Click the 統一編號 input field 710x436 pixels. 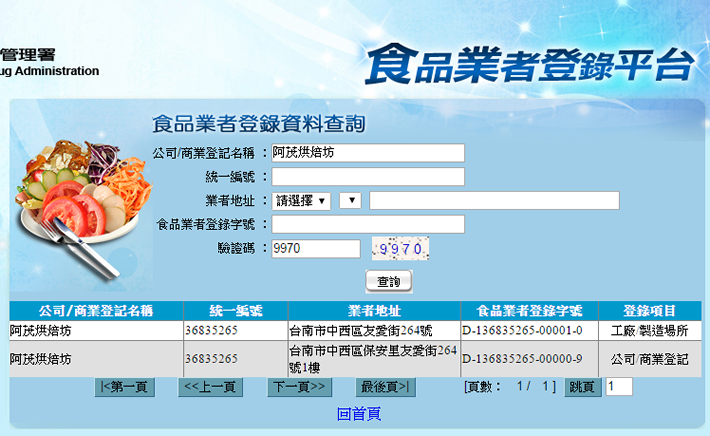[368, 177]
